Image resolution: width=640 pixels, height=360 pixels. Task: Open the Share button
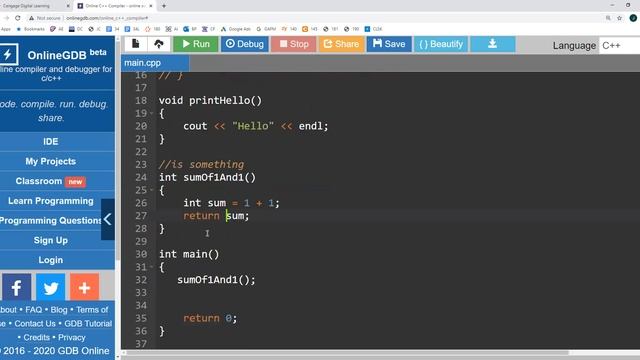[341, 44]
